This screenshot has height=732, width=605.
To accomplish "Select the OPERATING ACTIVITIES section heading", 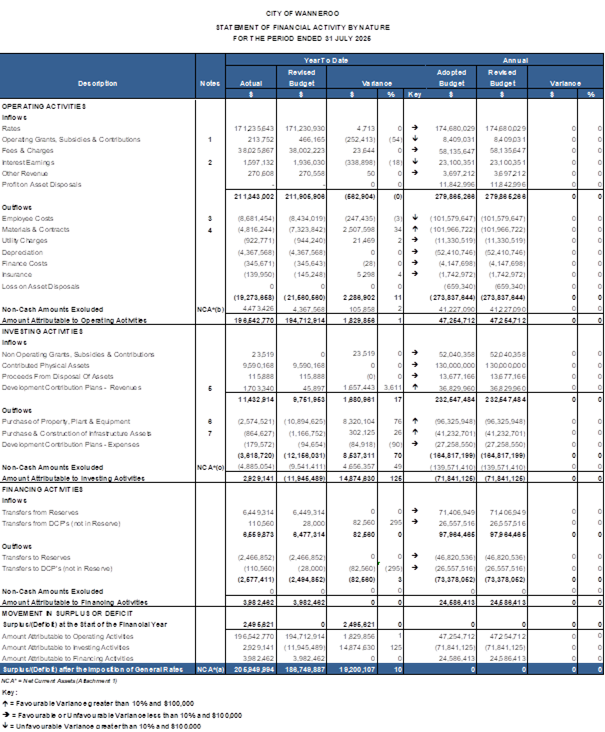I will coord(44,106).
